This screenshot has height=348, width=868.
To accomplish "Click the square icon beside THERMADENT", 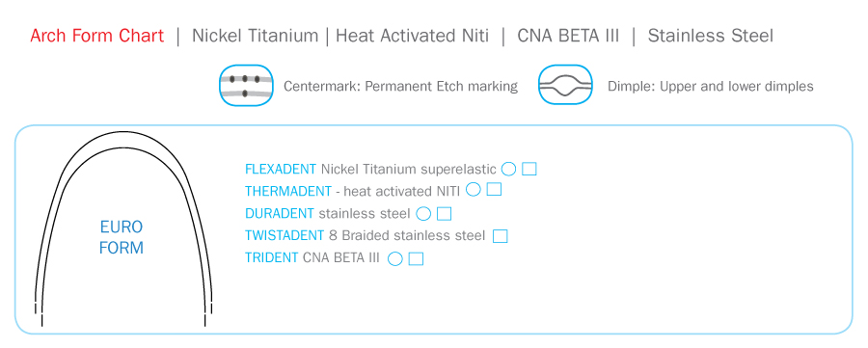I will [x=495, y=190].
